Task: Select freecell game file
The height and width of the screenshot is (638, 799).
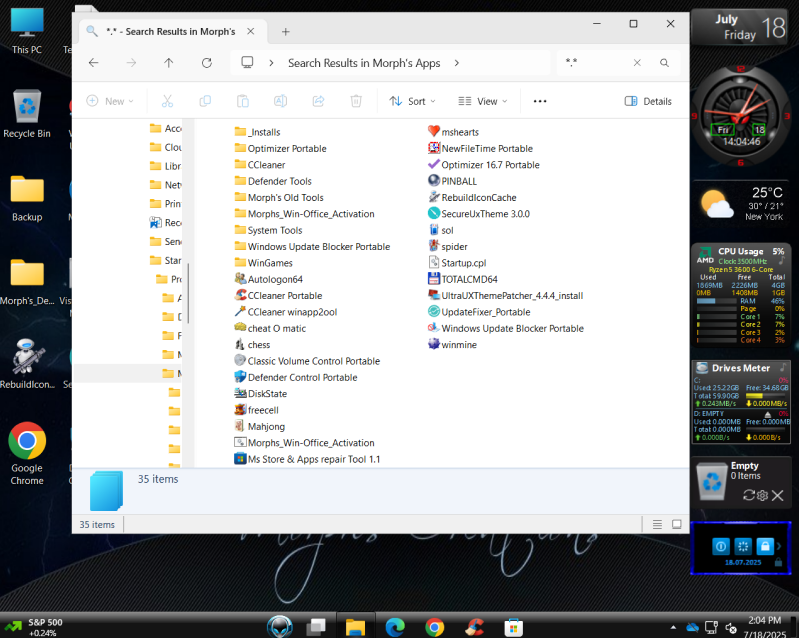Action: coord(256,410)
